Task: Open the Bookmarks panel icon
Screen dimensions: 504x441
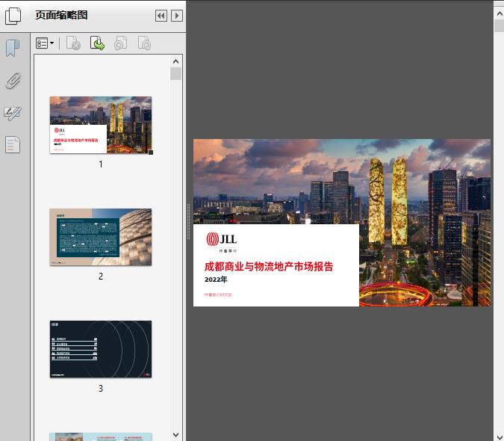Action: (x=13, y=49)
